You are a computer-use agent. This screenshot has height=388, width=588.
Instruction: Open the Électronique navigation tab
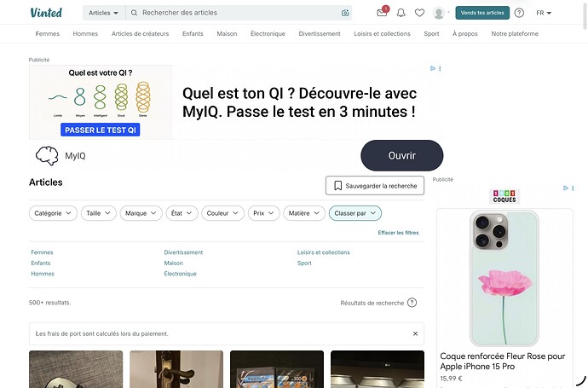pyautogui.click(x=268, y=34)
